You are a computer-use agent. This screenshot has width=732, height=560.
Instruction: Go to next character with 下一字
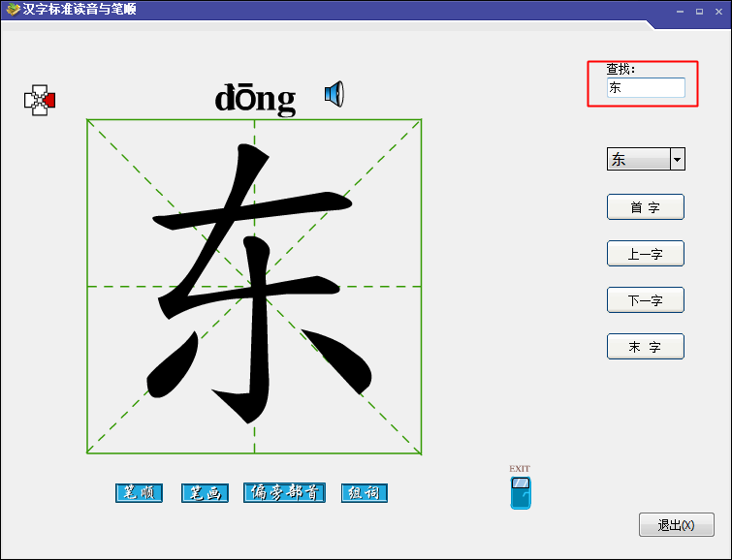[646, 299]
